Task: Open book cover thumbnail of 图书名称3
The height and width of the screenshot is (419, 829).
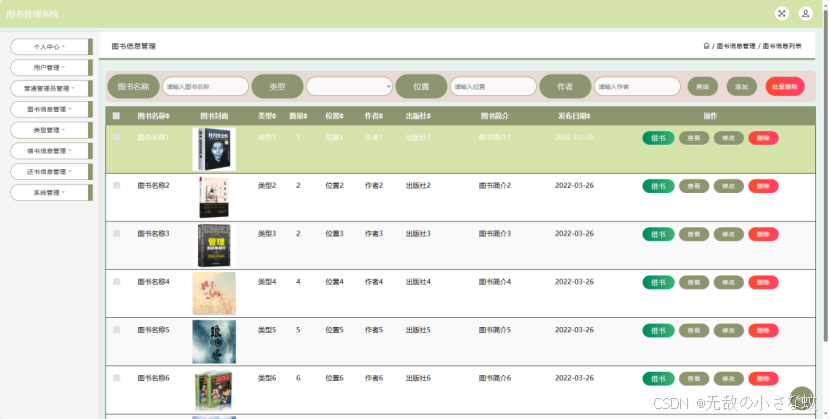Action: (x=214, y=245)
